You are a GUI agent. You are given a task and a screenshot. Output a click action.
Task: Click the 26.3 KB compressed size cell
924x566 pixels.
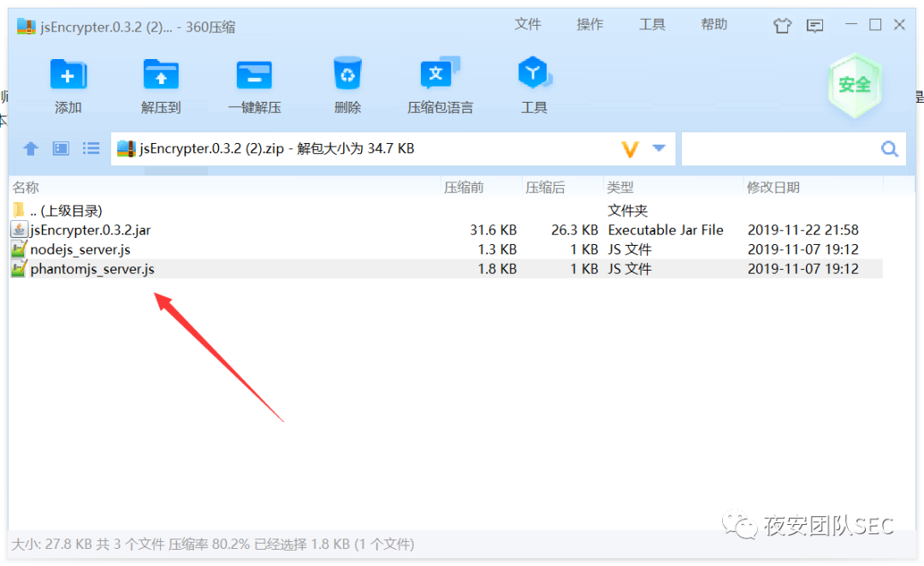575,230
